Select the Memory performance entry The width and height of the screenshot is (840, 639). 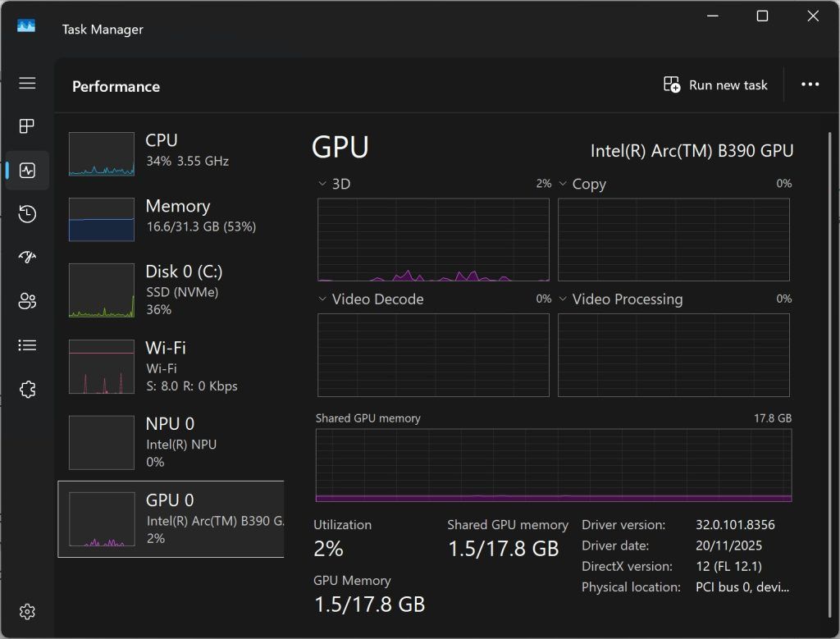coord(171,220)
